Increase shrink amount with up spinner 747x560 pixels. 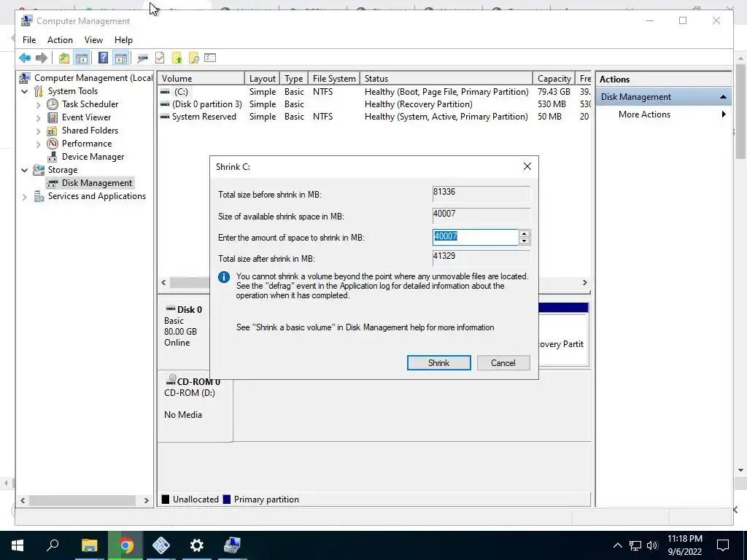click(x=524, y=233)
